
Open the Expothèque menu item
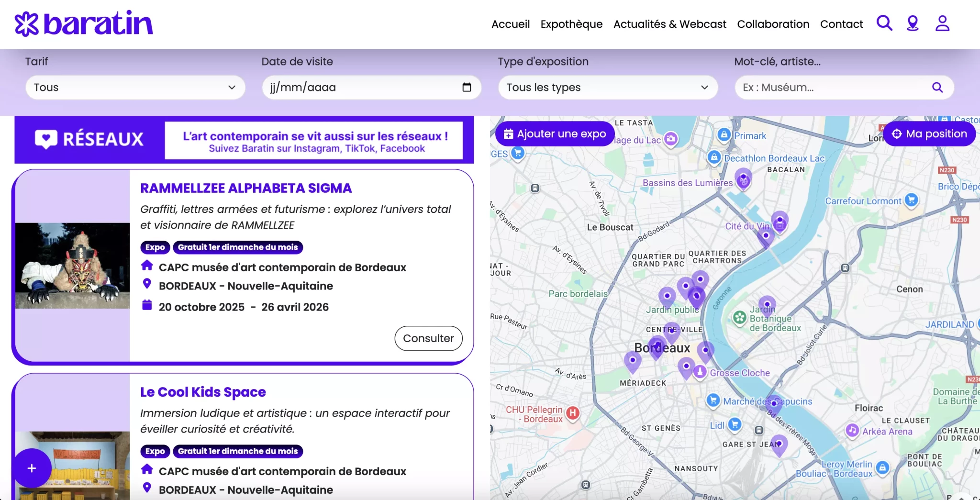click(571, 24)
